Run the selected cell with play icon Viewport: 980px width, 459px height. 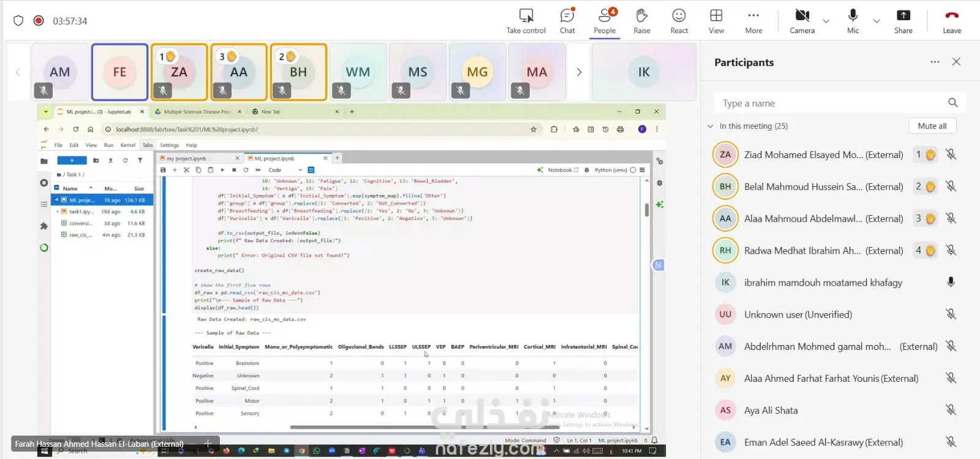pos(222,170)
